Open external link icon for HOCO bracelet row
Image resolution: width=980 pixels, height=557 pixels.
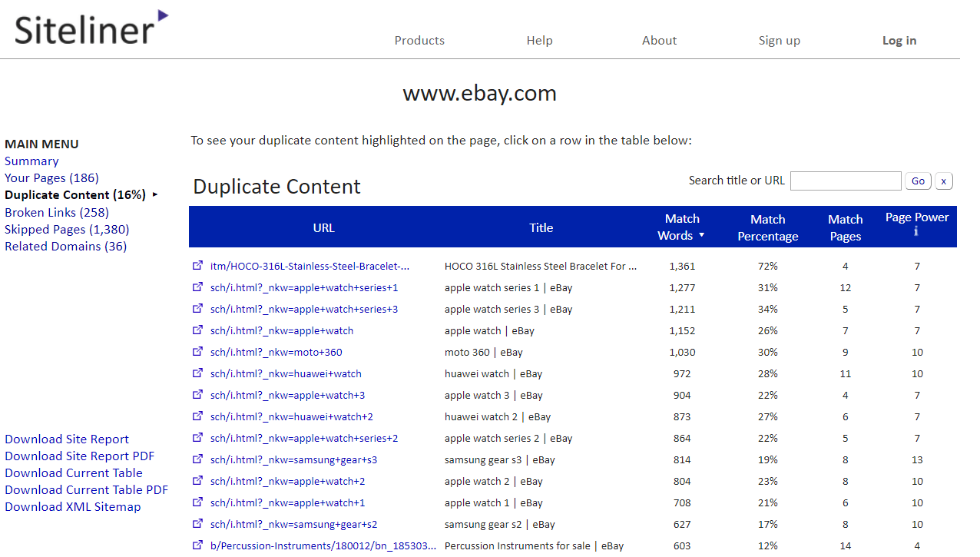click(x=197, y=266)
